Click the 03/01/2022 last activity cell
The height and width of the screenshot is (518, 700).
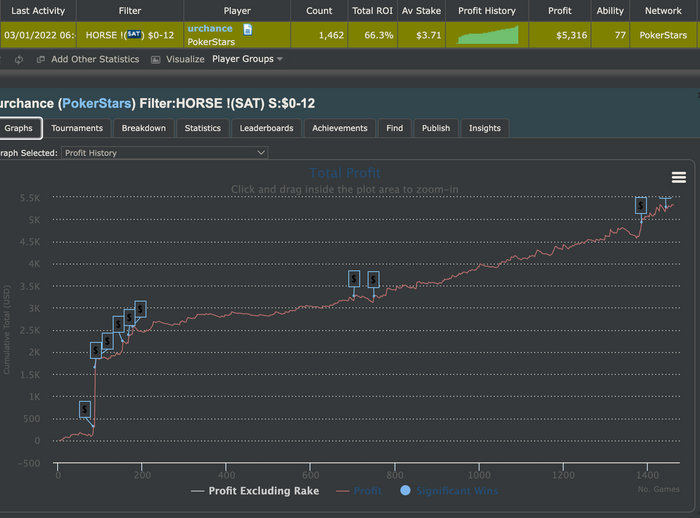[x=38, y=35]
